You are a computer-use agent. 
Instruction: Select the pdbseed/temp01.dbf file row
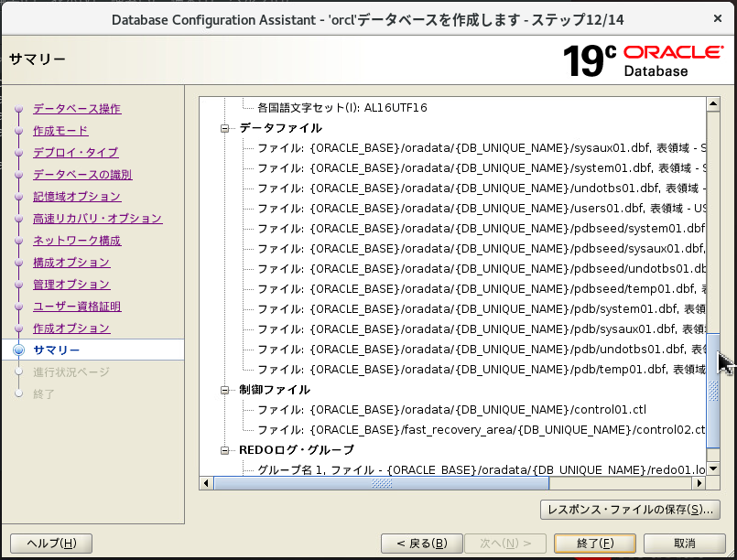pyautogui.click(x=482, y=289)
